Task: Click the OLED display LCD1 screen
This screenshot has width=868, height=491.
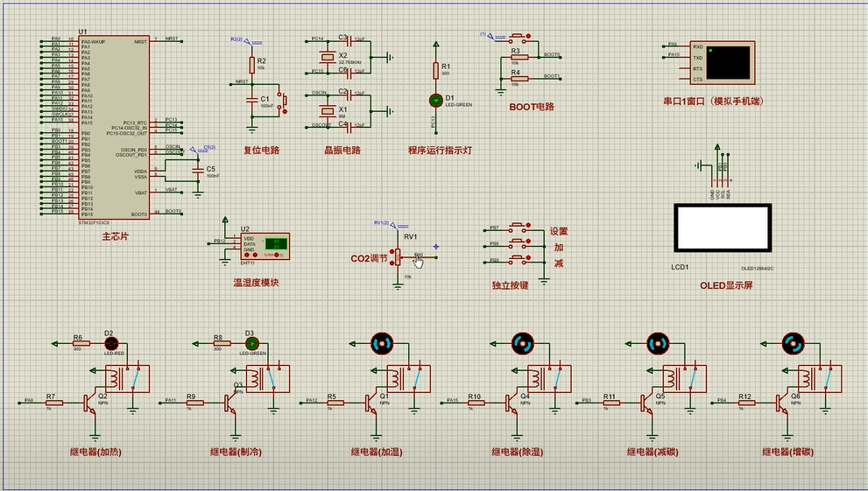Action: [x=721, y=229]
